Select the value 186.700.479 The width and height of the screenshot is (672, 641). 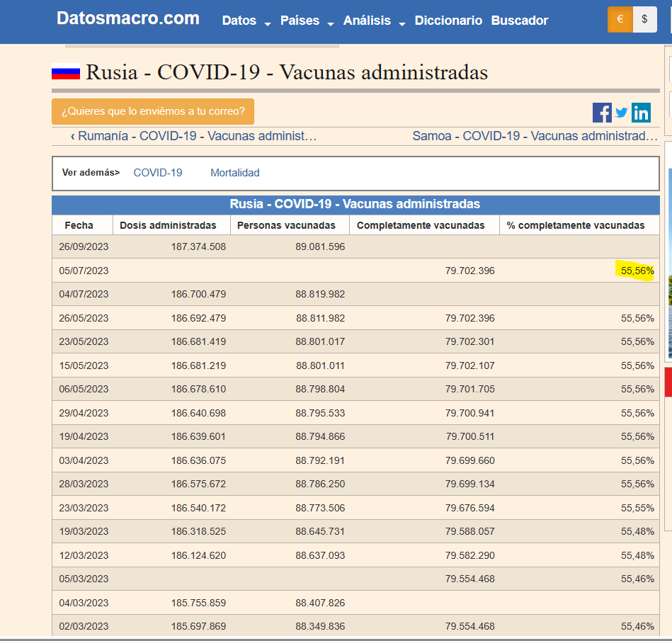pos(198,295)
